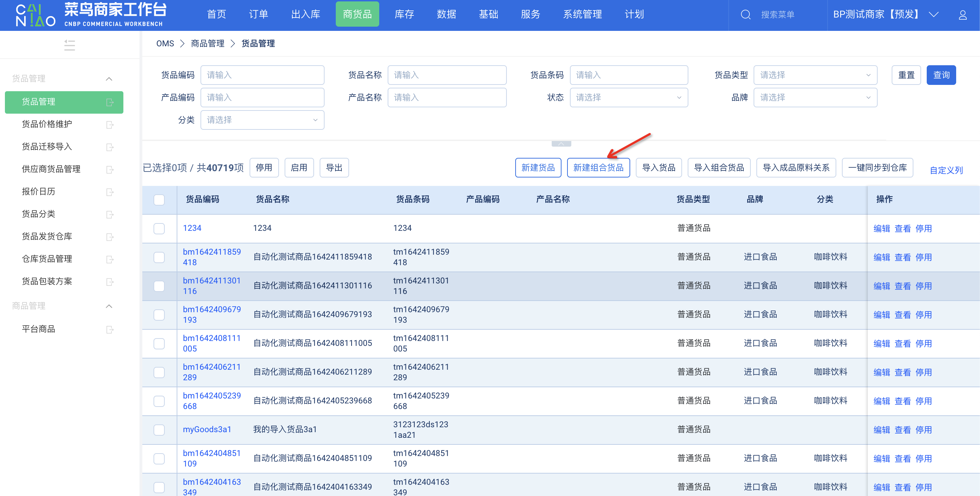Open the 出入库 top menu

(x=306, y=14)
